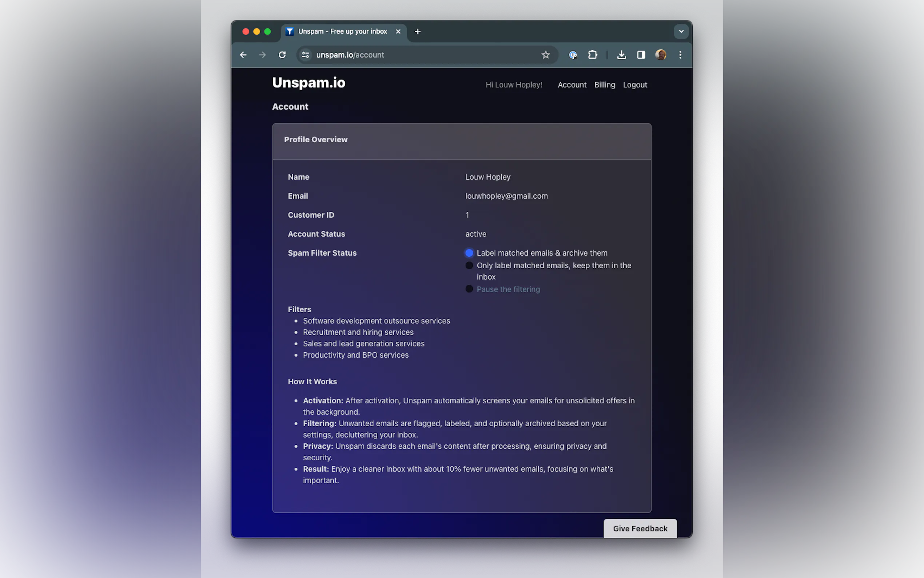Click the Logout link

[x=635, y=84]
